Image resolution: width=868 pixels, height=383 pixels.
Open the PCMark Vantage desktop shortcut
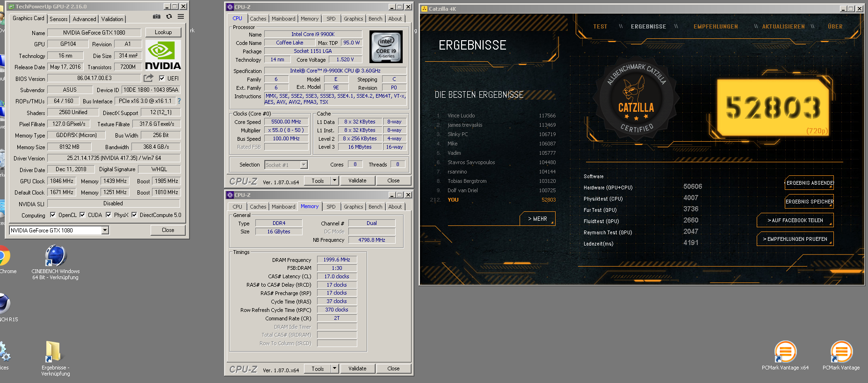(841, 355)
